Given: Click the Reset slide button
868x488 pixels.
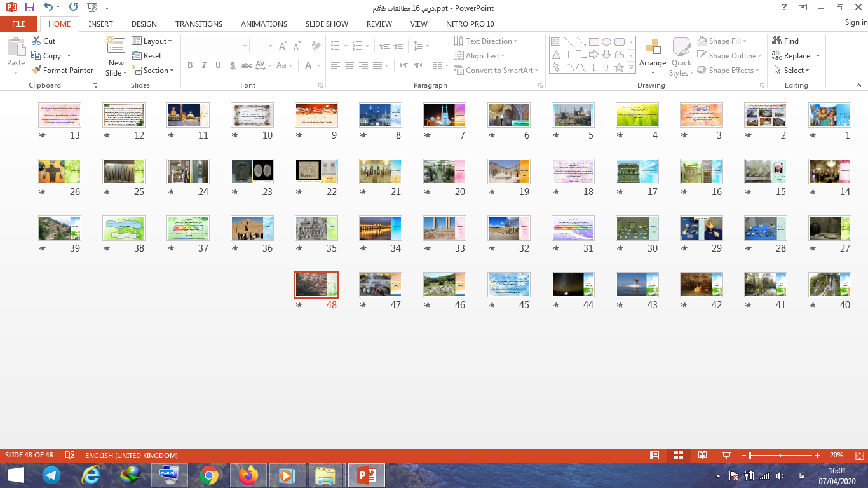Looking at the screenshot, I should 147,56.
